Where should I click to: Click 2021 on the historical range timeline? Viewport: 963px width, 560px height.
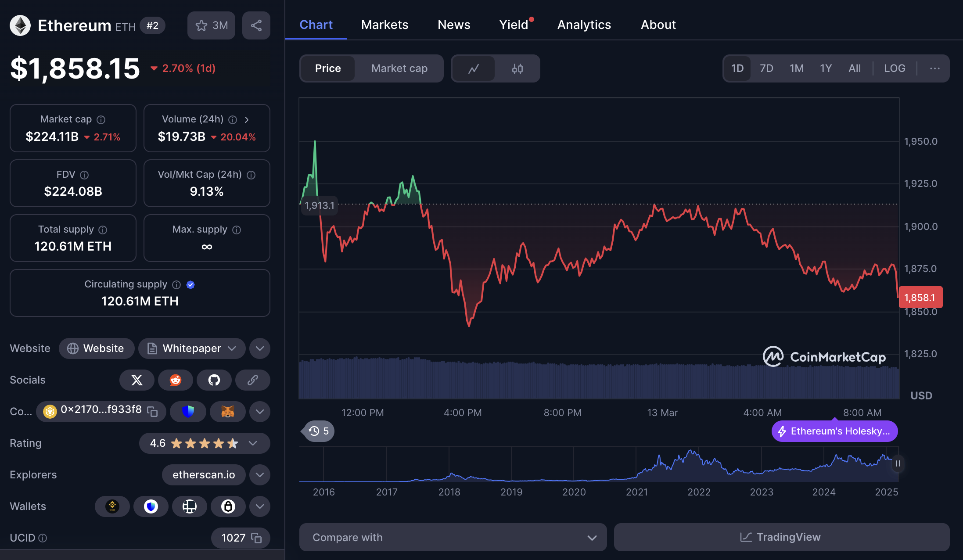click(x=637, y=492)
